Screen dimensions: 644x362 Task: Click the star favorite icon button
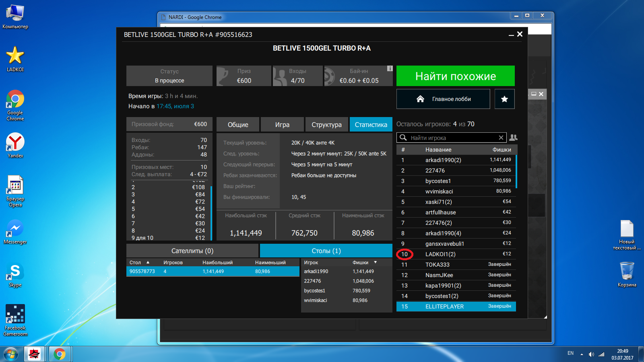tap(504, 99)
